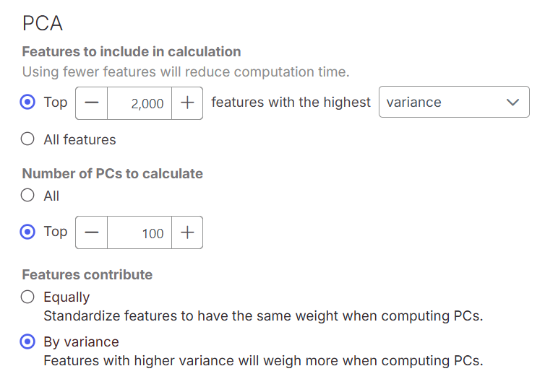Click the All features label text
The height and width of the screenshot is (392, 558).
click(x=80, y=139)
